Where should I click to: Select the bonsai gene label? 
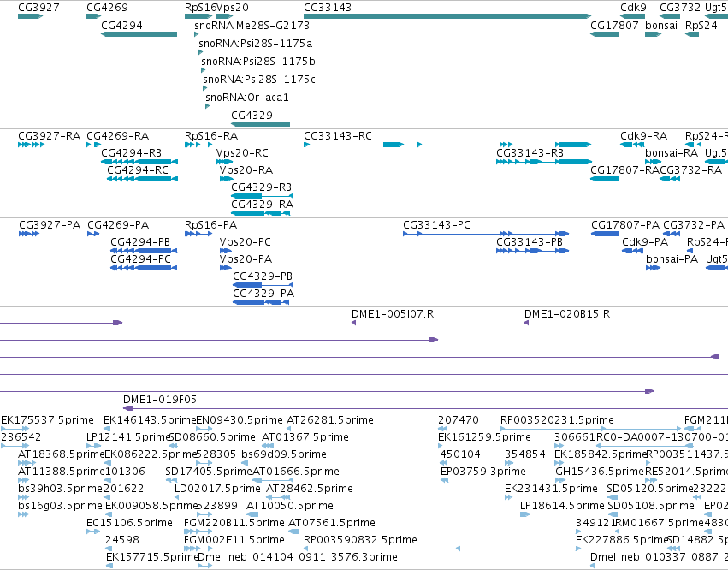point(661,26)
